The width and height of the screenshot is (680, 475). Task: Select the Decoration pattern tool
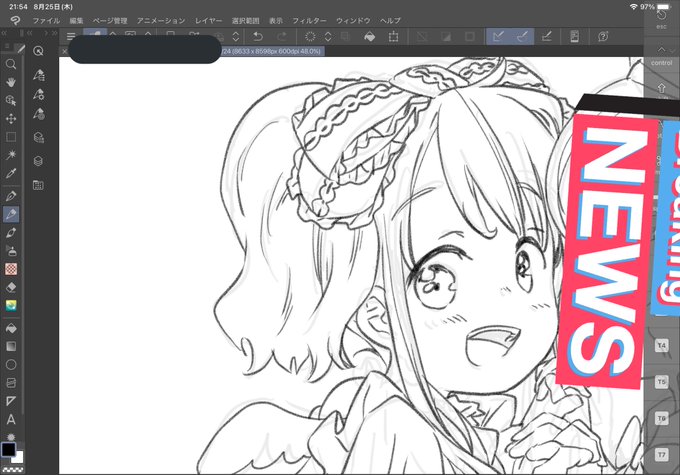click(11, 269)
